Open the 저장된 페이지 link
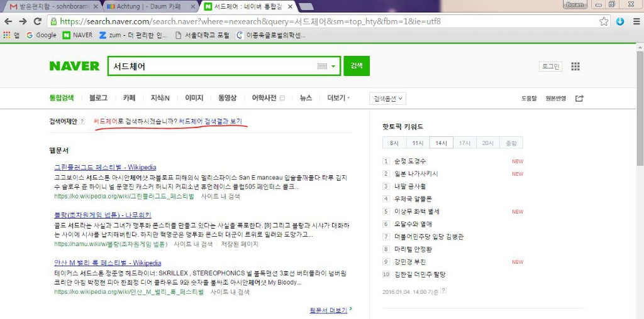This screenshot has width=644, height=319. coord(240,244)
